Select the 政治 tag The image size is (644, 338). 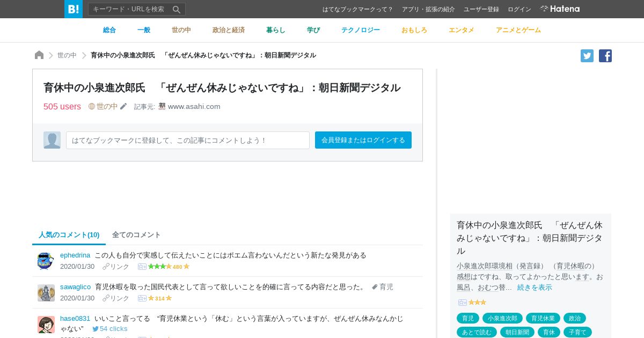pyautogui.click(x=575, y=318)
